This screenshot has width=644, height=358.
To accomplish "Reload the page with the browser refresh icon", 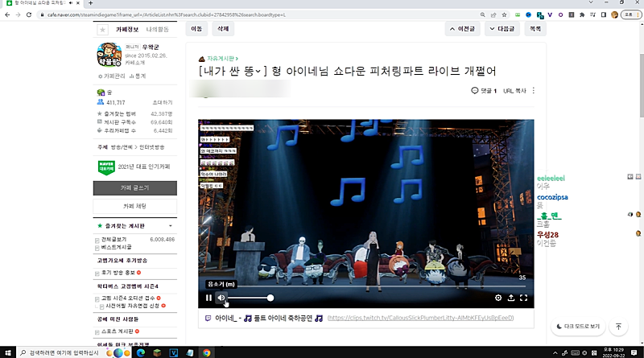I will 29,14.
